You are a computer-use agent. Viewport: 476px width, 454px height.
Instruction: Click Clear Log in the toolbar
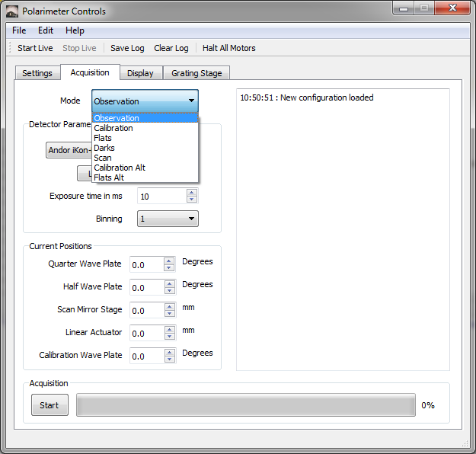click(x=171, y=48)
